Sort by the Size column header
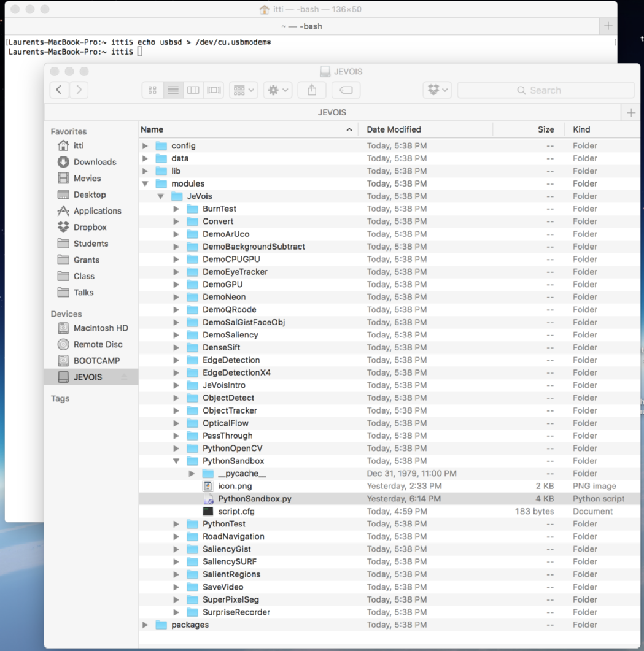The width and height of the screenshot is (644, 651). (529, 129)
